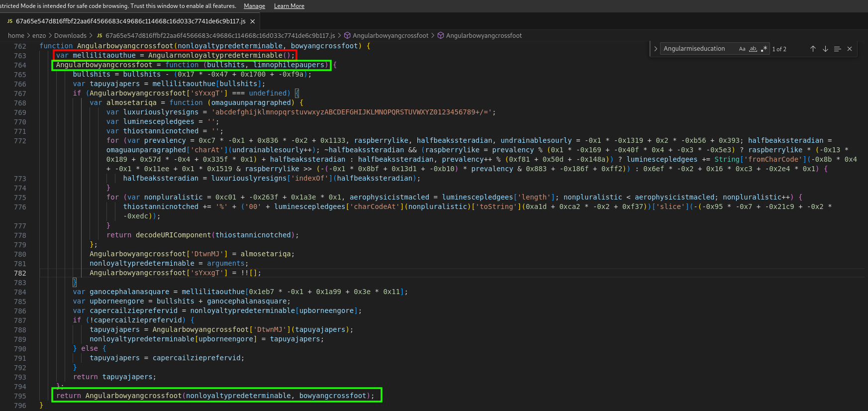Click 'else' keyword on line 790
The height and width of the screenshot is (411, 868).
[x=90, y=348]
